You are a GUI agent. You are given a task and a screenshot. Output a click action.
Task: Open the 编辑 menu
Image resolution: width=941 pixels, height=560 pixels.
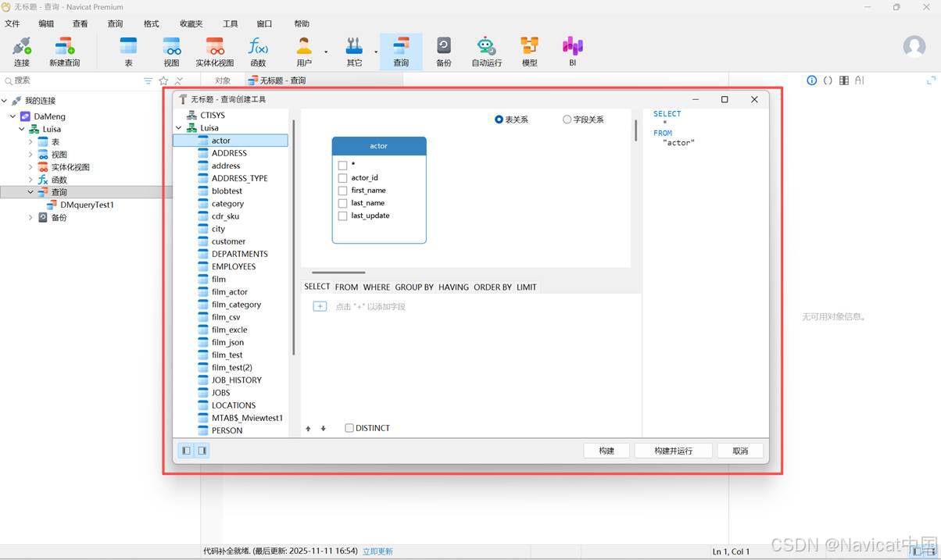tap(46, 23)
